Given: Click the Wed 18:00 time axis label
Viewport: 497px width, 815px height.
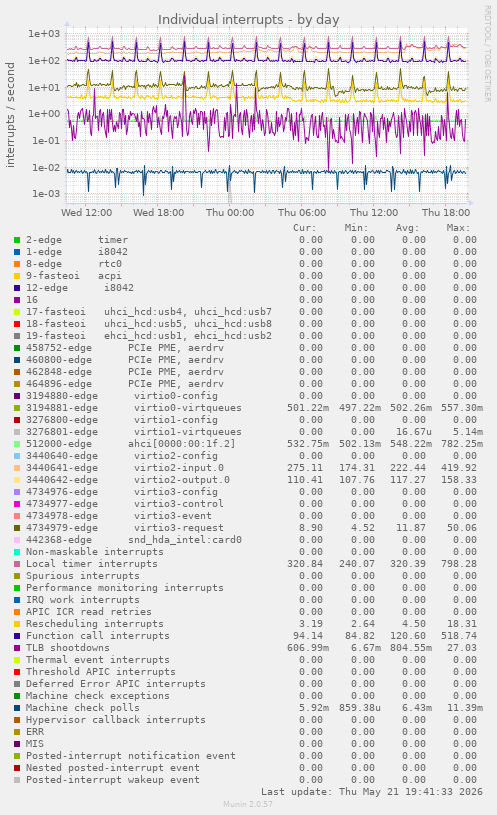Looking at the screenshot, I should (158, 213).
